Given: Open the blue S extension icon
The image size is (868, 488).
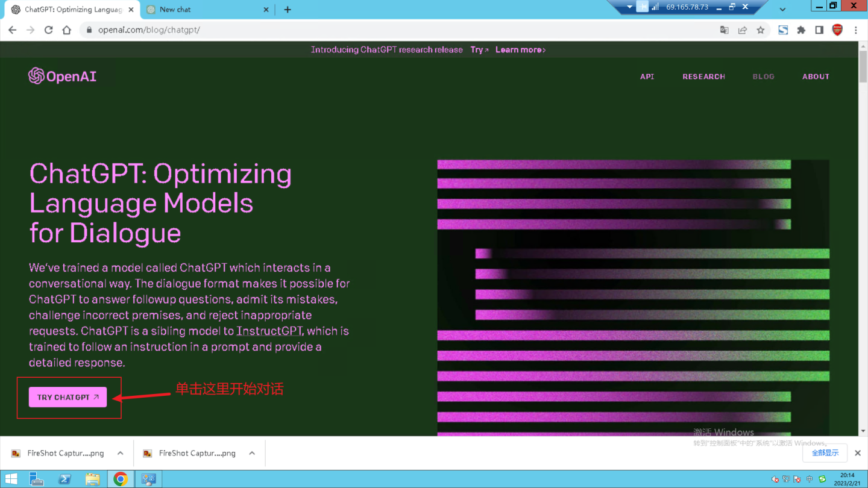Looking at the screenshot, I should click(783, 30).
